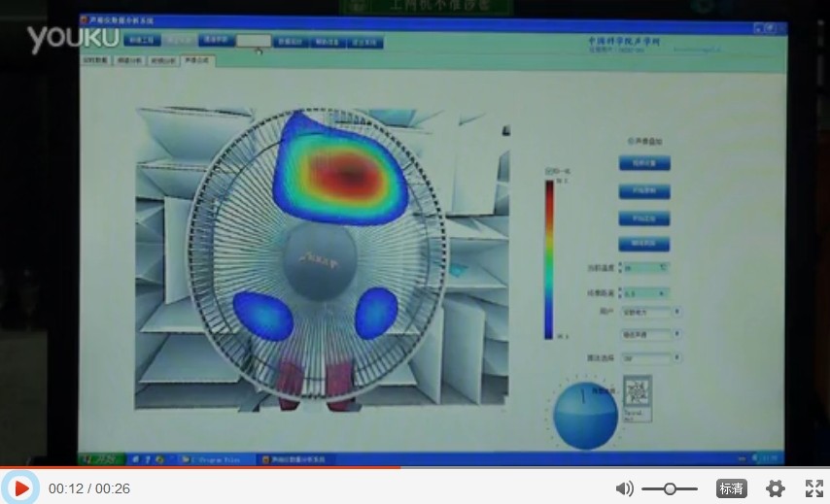Open the video quality 标清 selector
Image resolution: width=830 pixels, height=504 pixels.
click(x=731, y=488)
